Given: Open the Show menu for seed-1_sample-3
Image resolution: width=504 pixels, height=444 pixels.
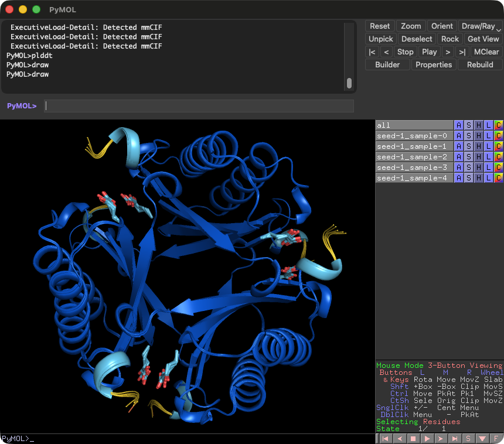Looking at the screenshot, I should pos(469,168).
